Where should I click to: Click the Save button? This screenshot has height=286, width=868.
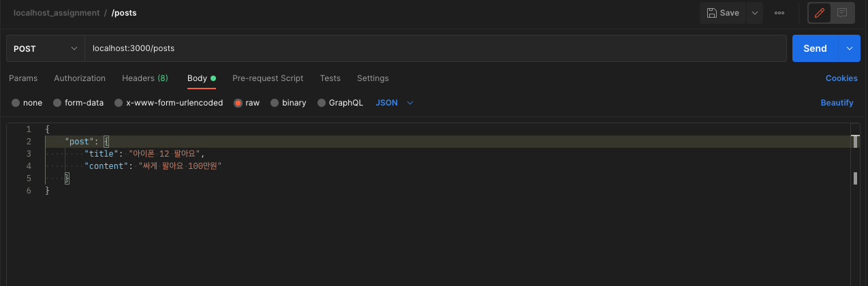(x=723, y=13)
